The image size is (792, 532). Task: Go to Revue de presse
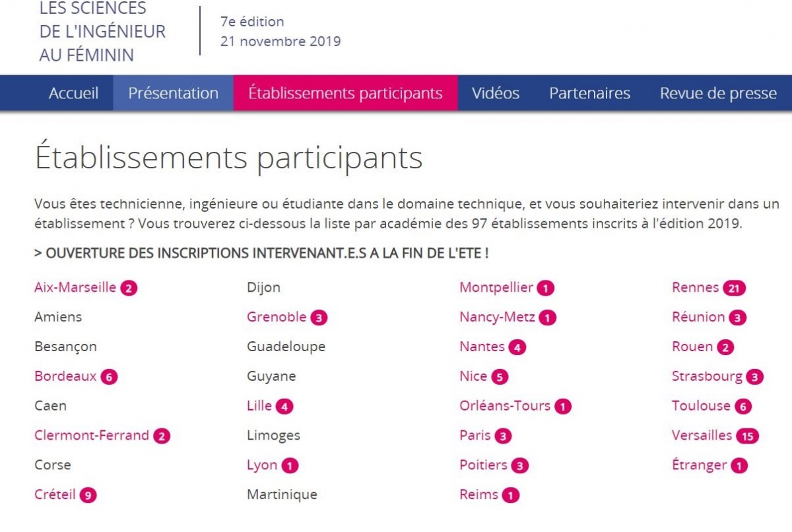[717, 93]
